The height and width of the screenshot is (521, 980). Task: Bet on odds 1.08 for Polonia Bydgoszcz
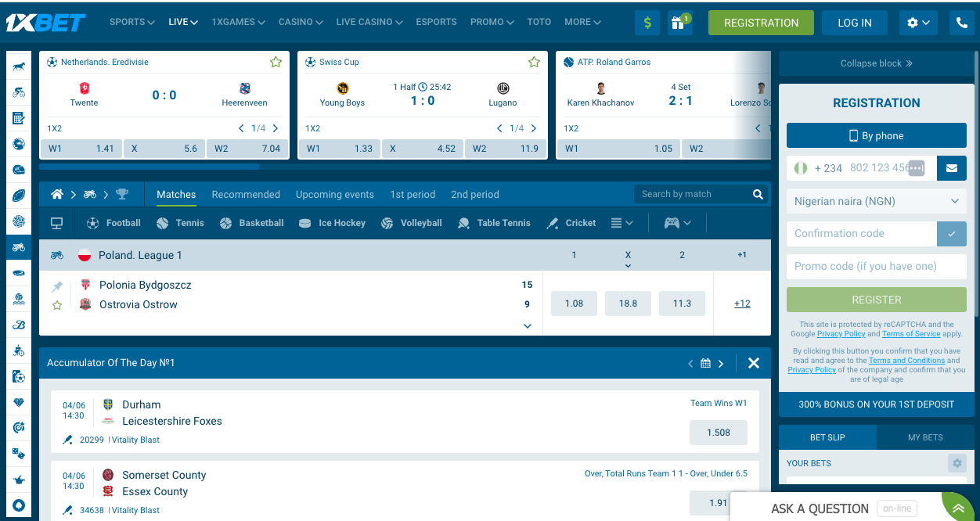[574, 304]
